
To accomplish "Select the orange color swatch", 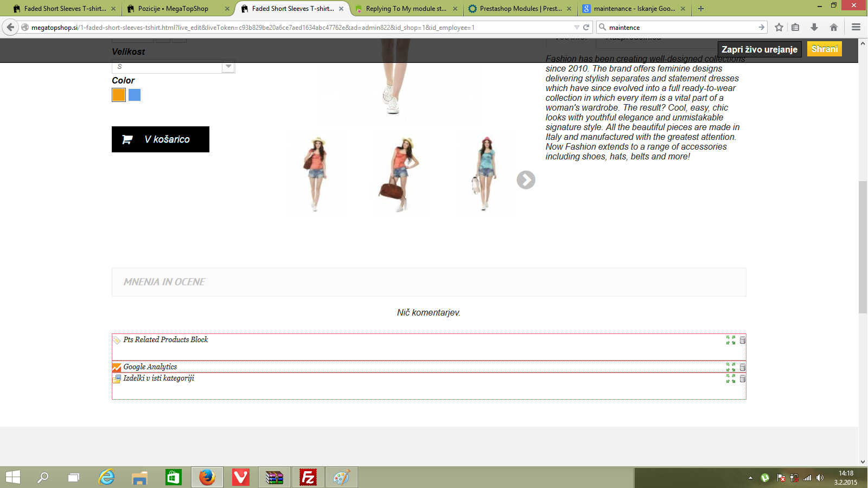I will pyautogui.click(x=119, y=95).
